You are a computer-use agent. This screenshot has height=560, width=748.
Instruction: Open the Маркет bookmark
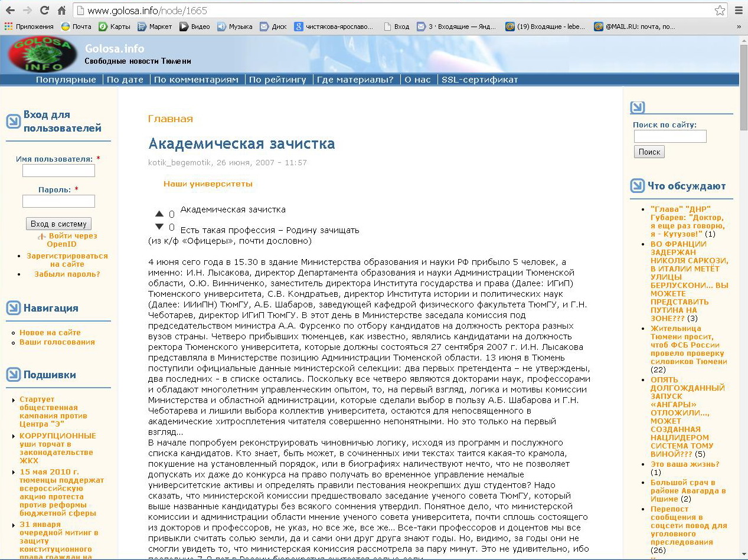pos(155,27)
